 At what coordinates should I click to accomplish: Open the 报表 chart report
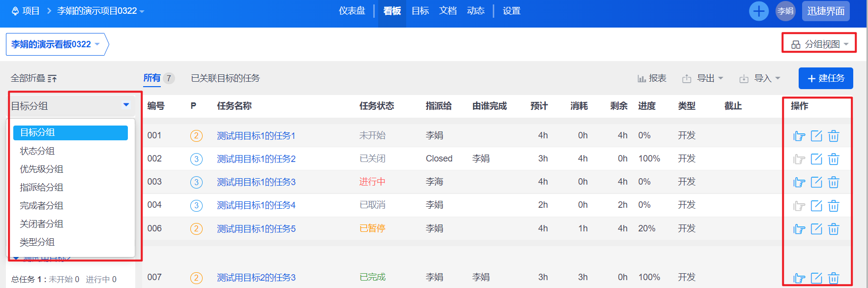point(652,78)
